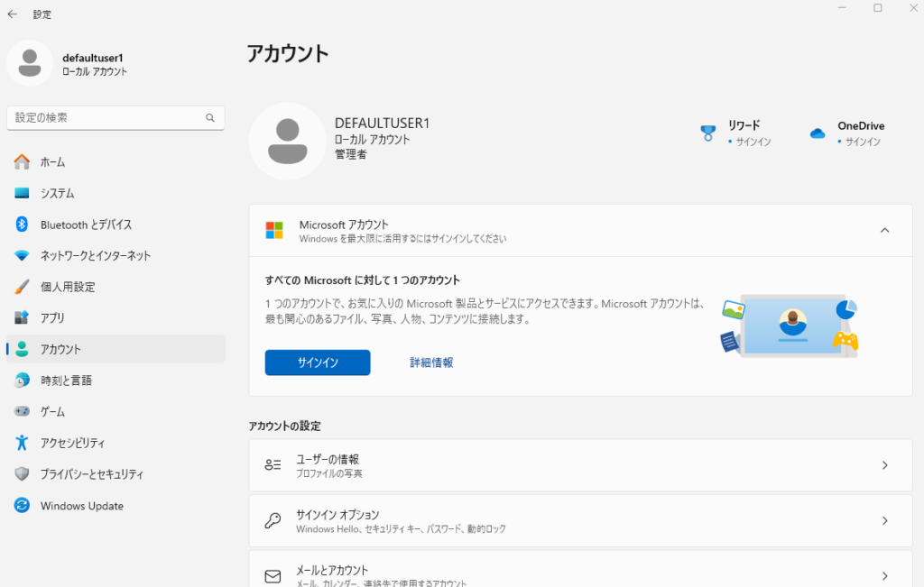Collapse the Microsoft アカウント section chevron

coord(884,231)
